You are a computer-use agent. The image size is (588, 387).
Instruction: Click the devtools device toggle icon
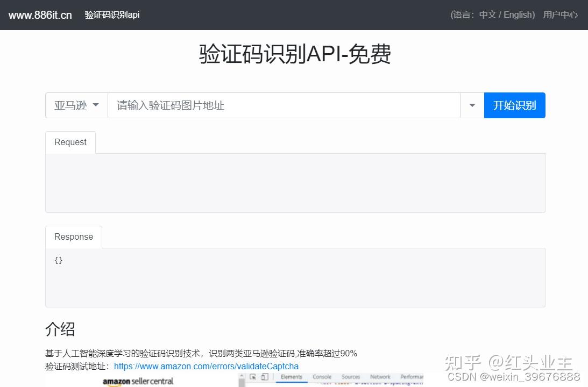[x=265, y=377]
